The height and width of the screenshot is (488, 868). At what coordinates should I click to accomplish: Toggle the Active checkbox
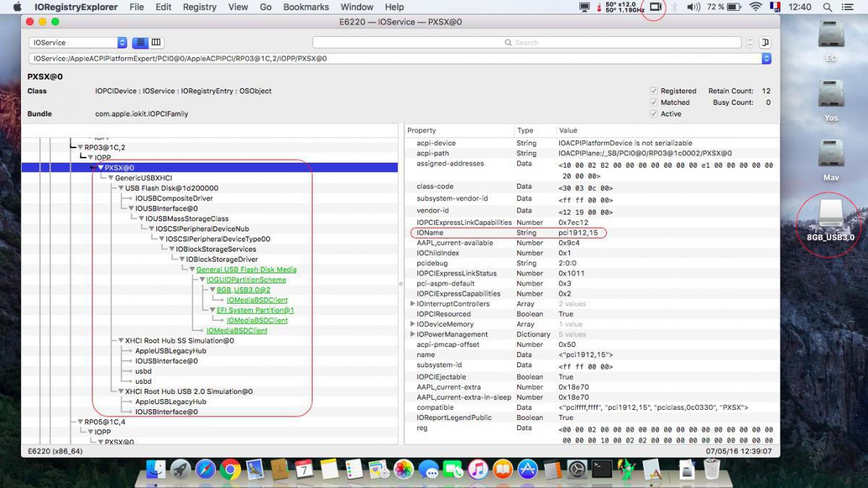pos(654,114)
